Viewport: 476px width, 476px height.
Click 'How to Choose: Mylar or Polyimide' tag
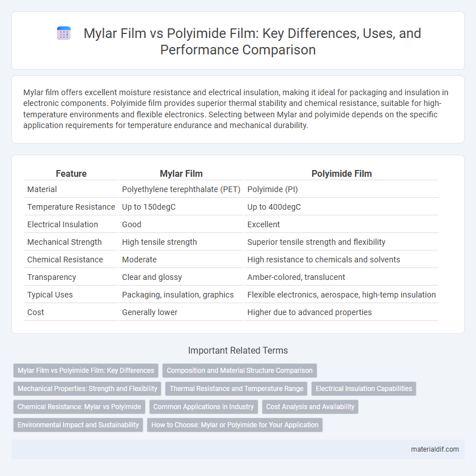tap(235, 425)
